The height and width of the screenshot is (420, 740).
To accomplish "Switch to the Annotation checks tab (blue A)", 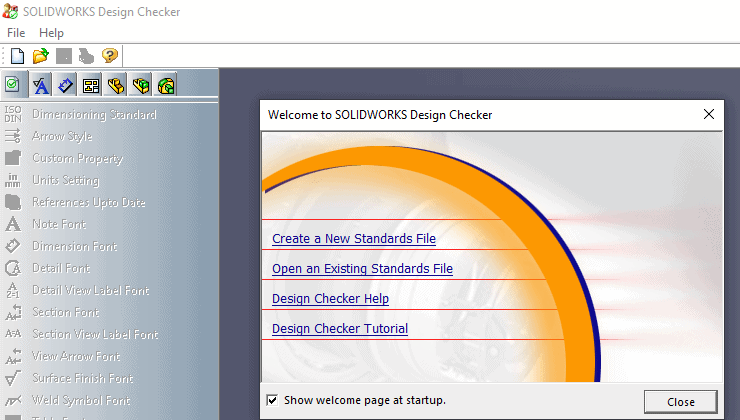I will [x=41, y=85].
